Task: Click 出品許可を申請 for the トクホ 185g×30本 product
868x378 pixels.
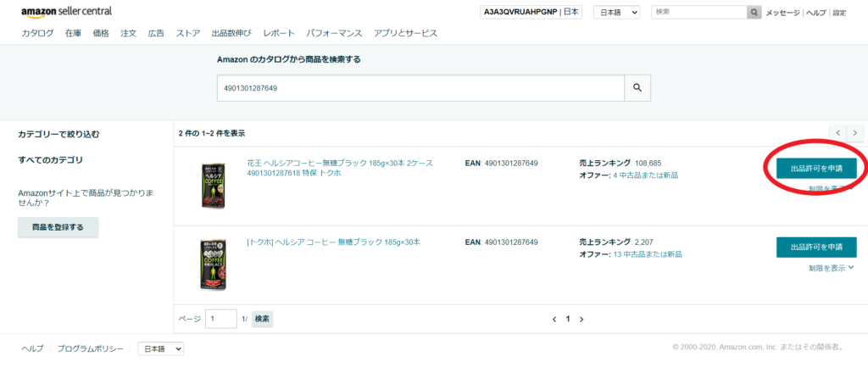Action: click(816, 247)
